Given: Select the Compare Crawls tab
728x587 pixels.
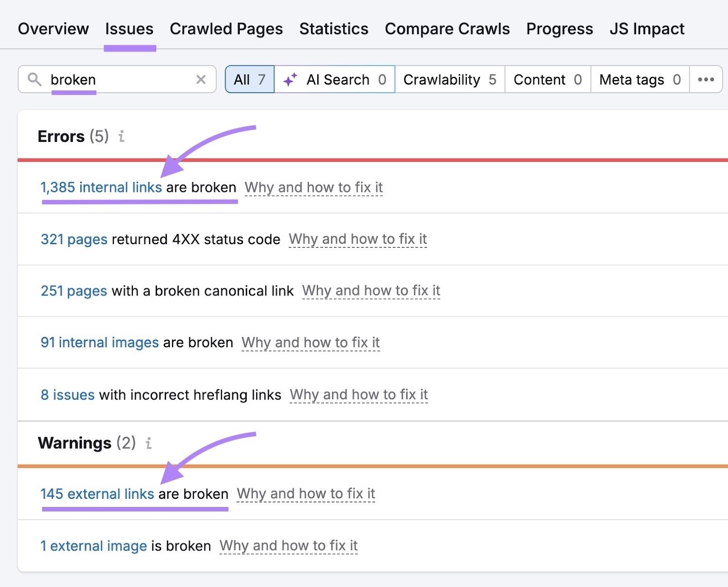Looking at the screenshot, I should 446,29.
